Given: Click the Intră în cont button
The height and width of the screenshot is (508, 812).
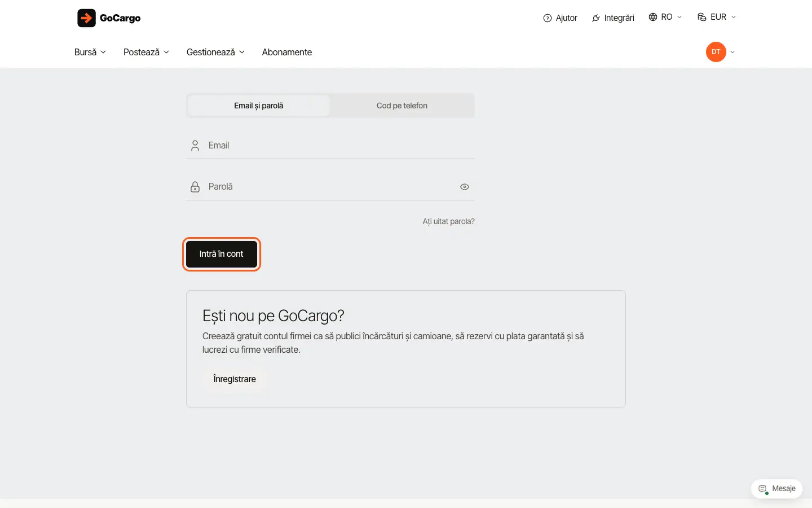Looking at the screenshot, I should click(x=222, y=254).
